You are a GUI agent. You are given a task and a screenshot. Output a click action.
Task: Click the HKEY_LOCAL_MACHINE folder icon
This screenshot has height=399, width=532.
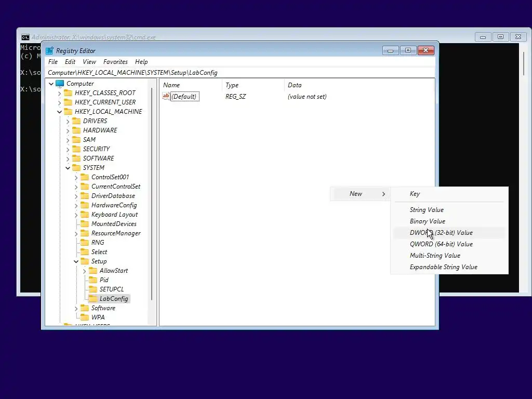(68, 111)
